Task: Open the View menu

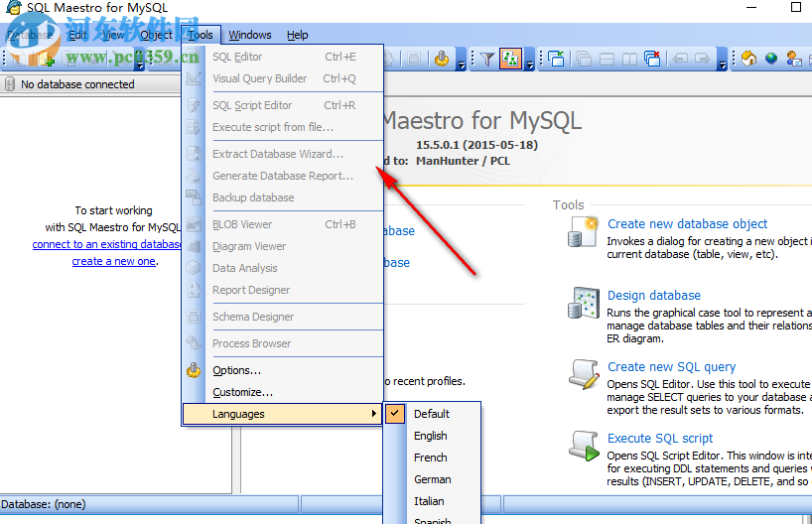Action: (x=113, y=35)
